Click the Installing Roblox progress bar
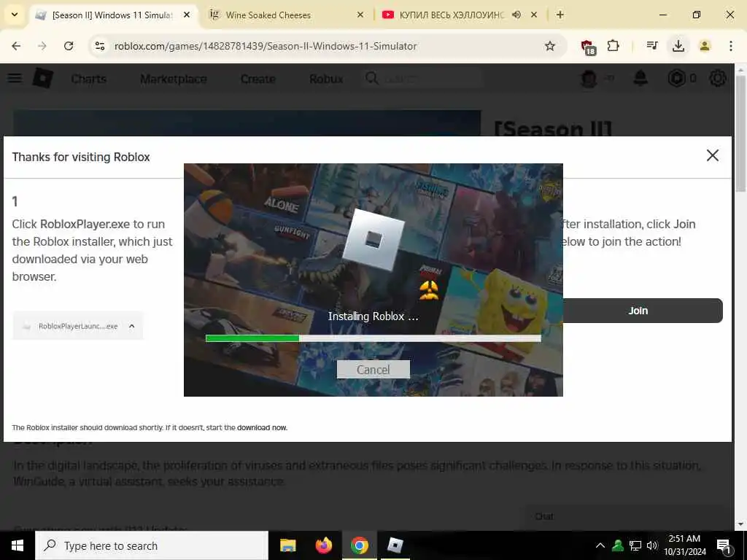This screenshot has width=747, height=560. pos(373,338)
